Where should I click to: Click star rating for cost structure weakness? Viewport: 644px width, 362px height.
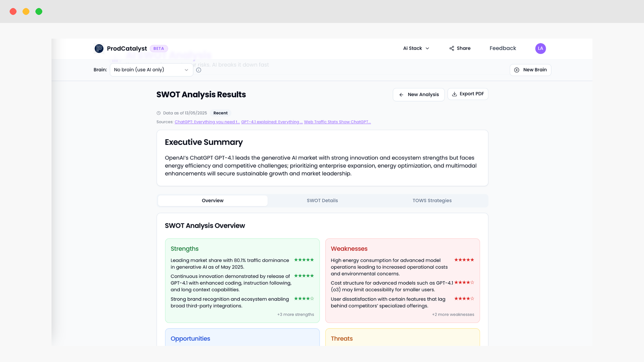click(x=464, y=282)
